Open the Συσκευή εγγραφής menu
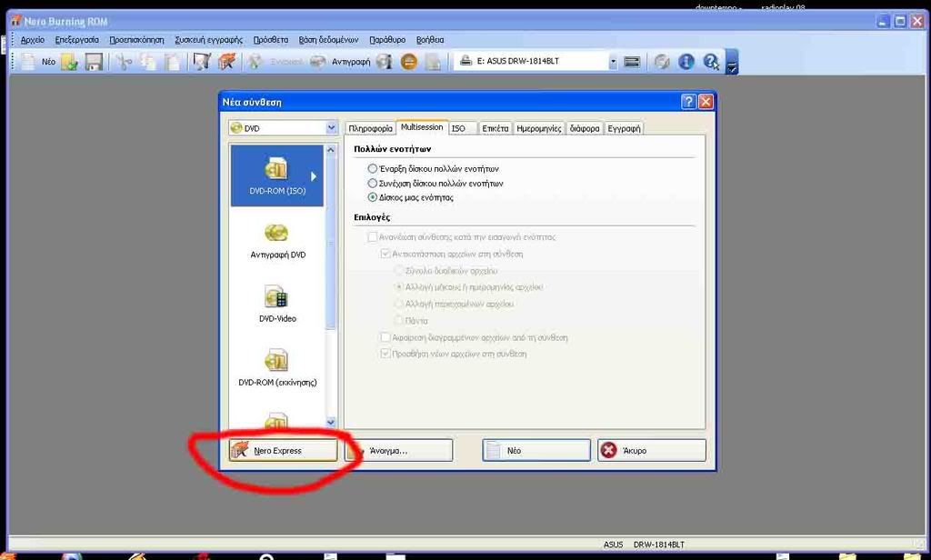This screenshot has width=931, height=560. coord(208,40)
